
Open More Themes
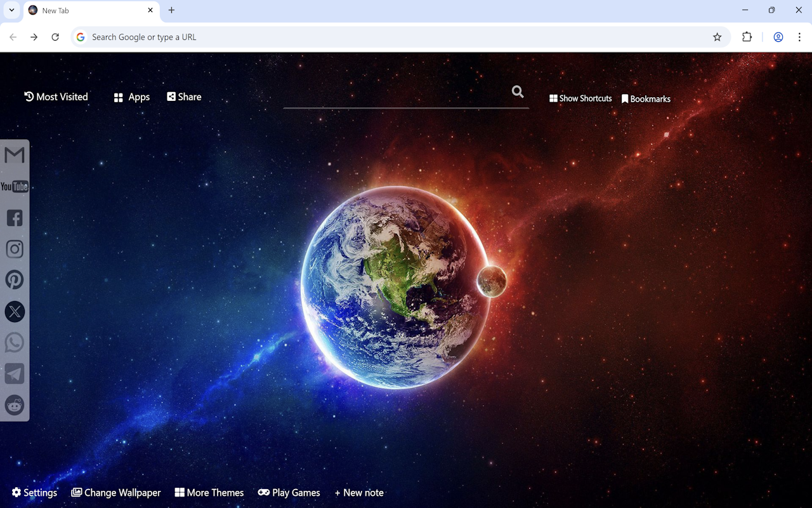tap(209, 492)
